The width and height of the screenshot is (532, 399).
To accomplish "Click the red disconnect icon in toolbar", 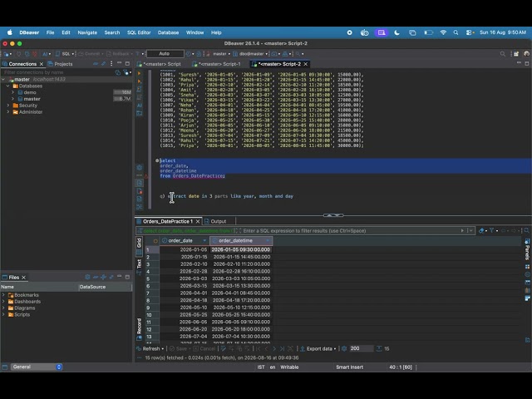I will pos(34,54).
